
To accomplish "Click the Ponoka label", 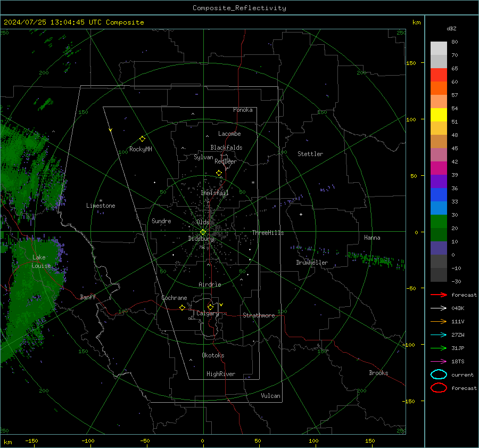I will click(243, 110).
